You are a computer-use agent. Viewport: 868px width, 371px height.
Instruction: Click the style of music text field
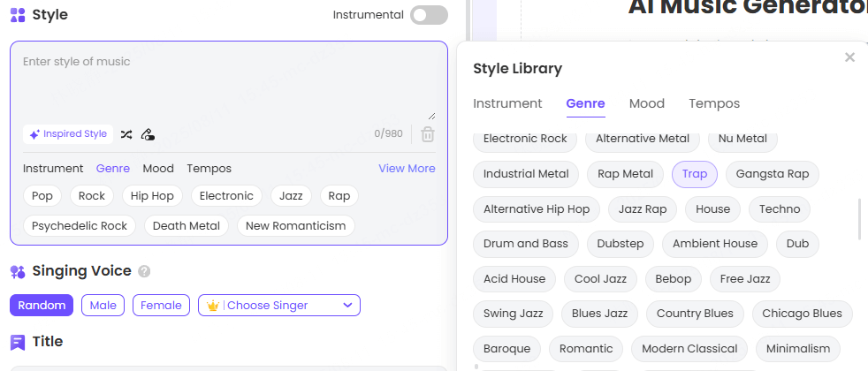[x=228, y=84]
